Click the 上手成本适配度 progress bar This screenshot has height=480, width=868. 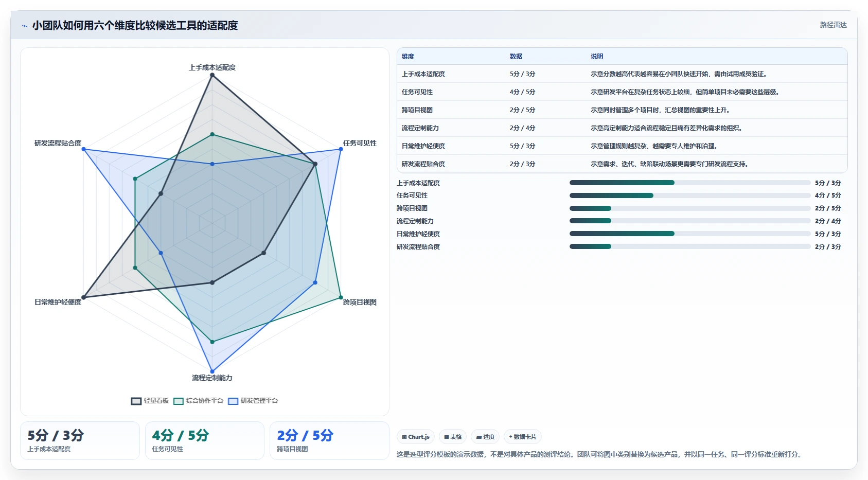[690, 183]
